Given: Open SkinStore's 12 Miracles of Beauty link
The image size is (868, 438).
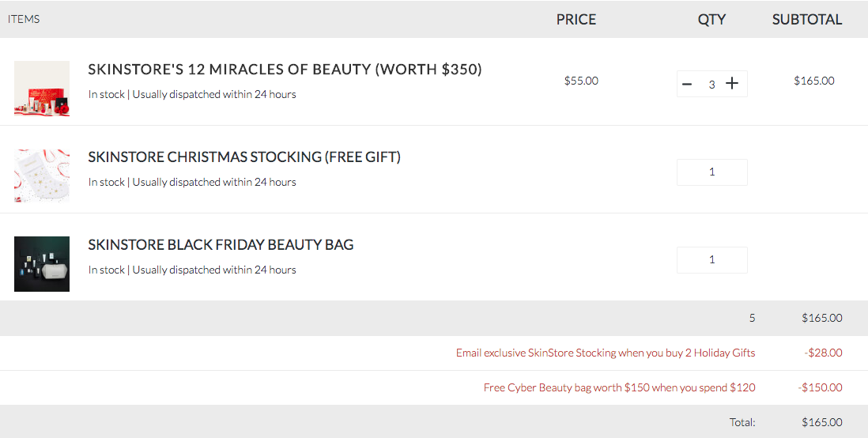Looking at the screenshot, I should click(285, 70).
